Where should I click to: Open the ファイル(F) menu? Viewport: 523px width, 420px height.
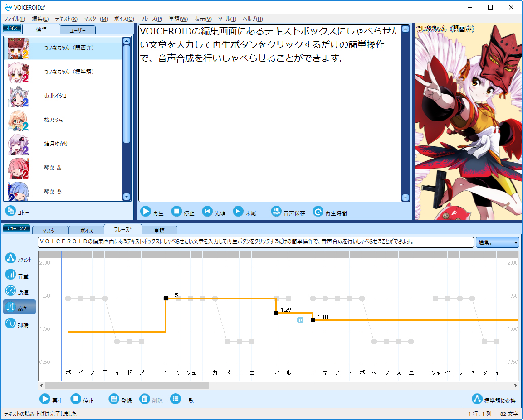tap(15, 19)
